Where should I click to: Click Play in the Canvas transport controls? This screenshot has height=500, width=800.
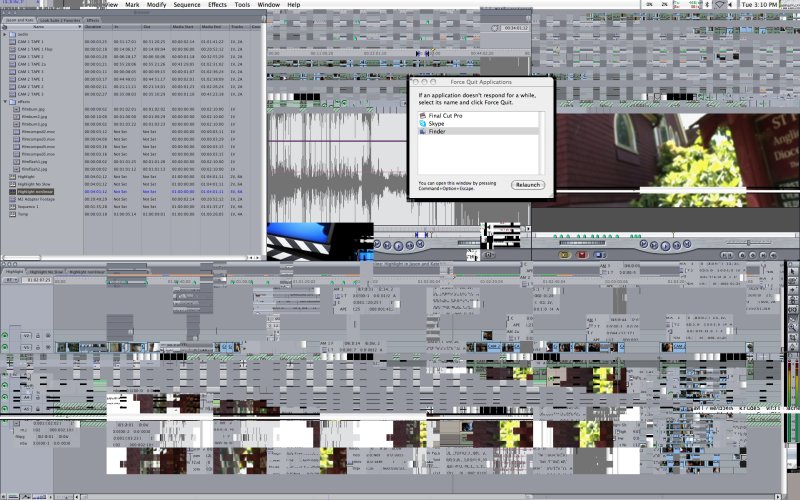point(665,246)
